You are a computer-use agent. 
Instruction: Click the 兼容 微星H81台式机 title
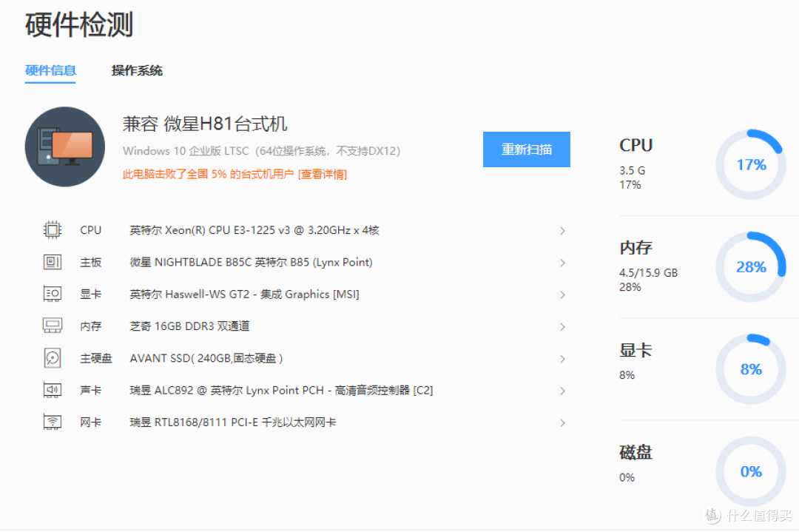click(x=205, y=124)
